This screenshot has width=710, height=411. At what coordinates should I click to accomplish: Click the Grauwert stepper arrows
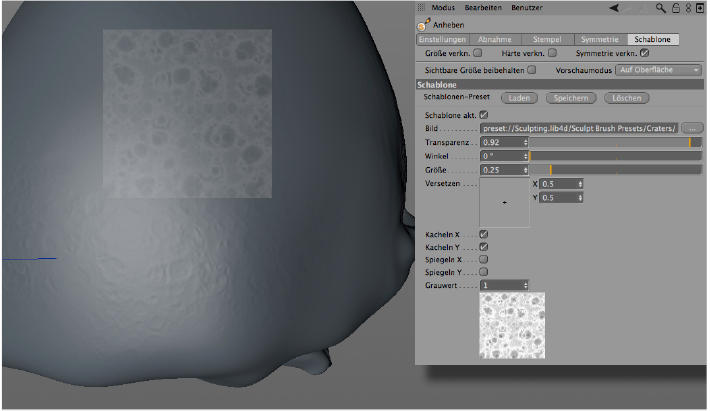pyautogui.click(x=526, y=285)
